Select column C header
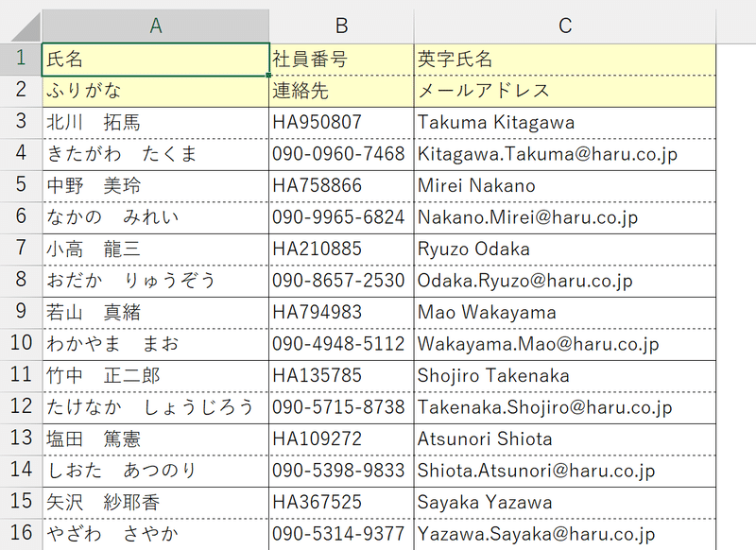756x550 pixels. (564, 26)
